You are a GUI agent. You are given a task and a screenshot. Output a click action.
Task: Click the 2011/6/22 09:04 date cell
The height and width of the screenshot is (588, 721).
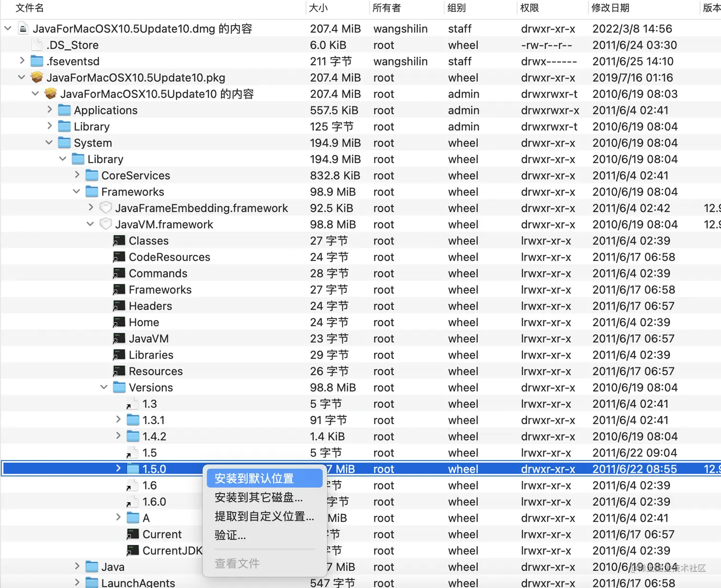point(635,453)
